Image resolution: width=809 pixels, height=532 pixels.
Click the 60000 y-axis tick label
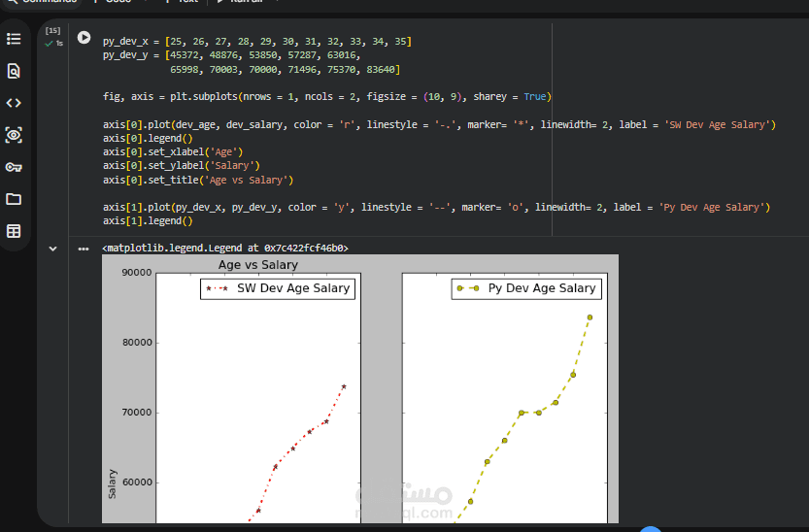click(x=137, y=482)
